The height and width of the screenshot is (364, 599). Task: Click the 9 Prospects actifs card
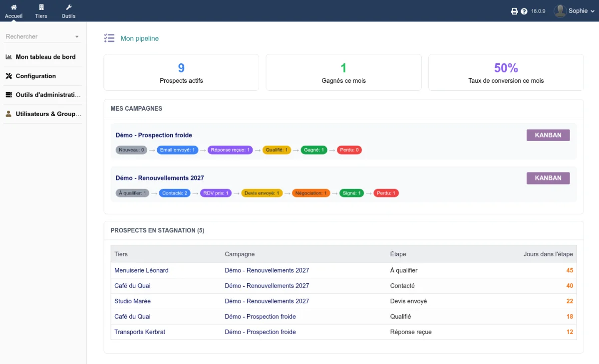[181, 72]
